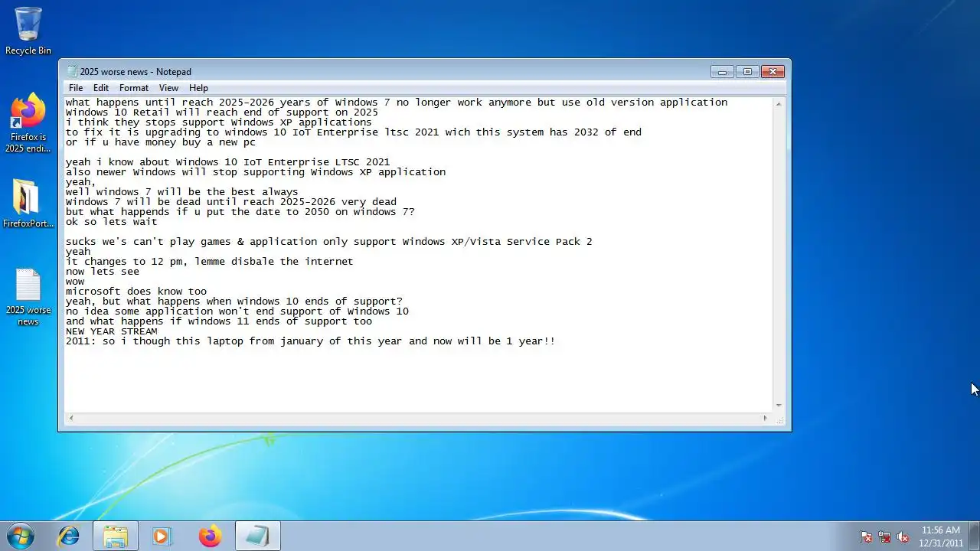The height and width of the screenshot is (551, 980).
Task: Place cursor in line 'NEW YEAR STREAM'
Action: click(x=111, y=331)
